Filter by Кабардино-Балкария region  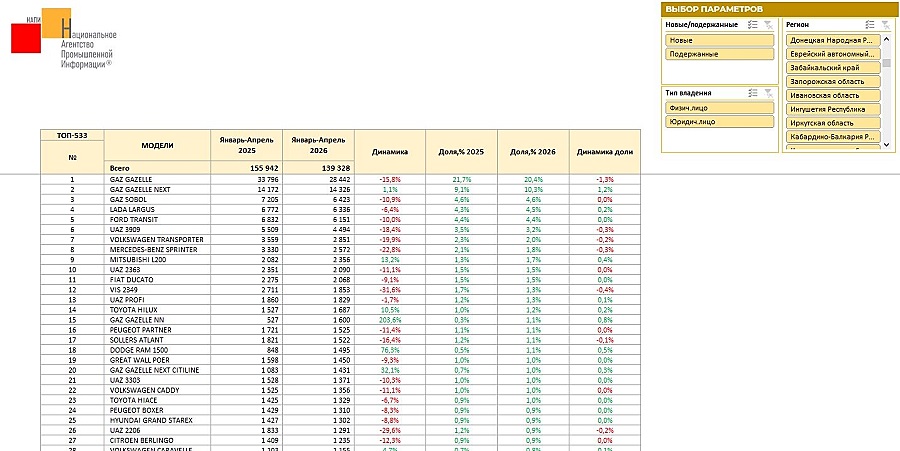coord(833,137)
